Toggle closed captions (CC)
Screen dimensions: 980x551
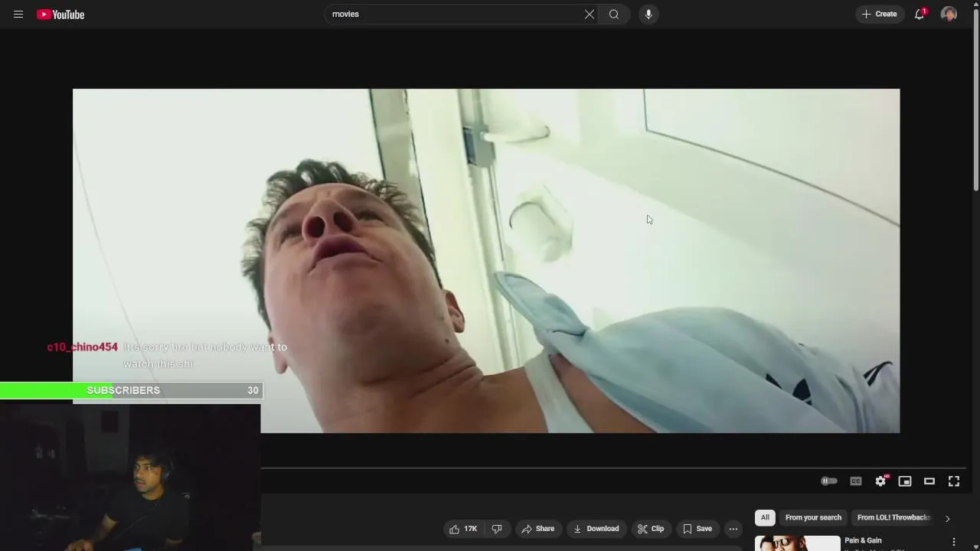[856, 481]
